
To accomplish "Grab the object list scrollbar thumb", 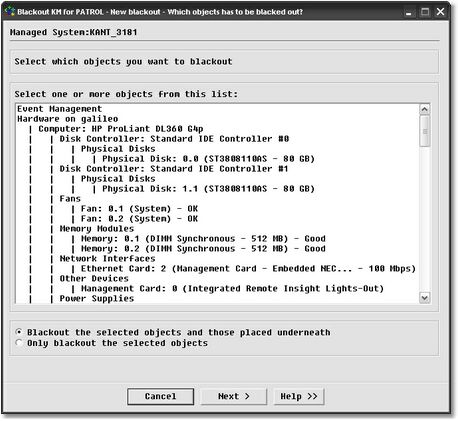I will [x=424, y=131].
